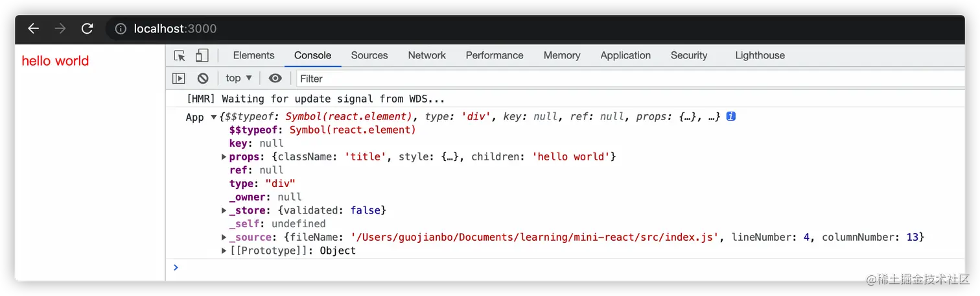Click the browser forward arrow
The image size is (980, 296).
pos(60,29)
